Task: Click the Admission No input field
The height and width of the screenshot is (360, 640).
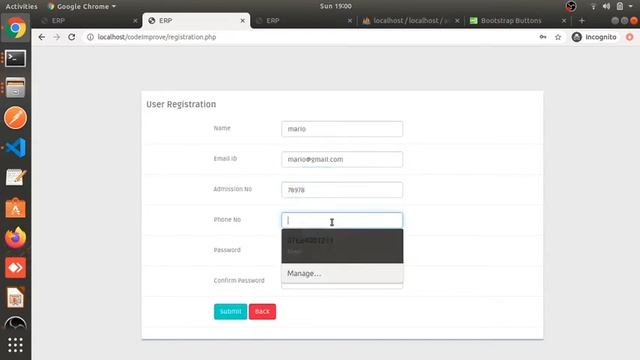Action: pyautogui.click(x=342, y=190)
